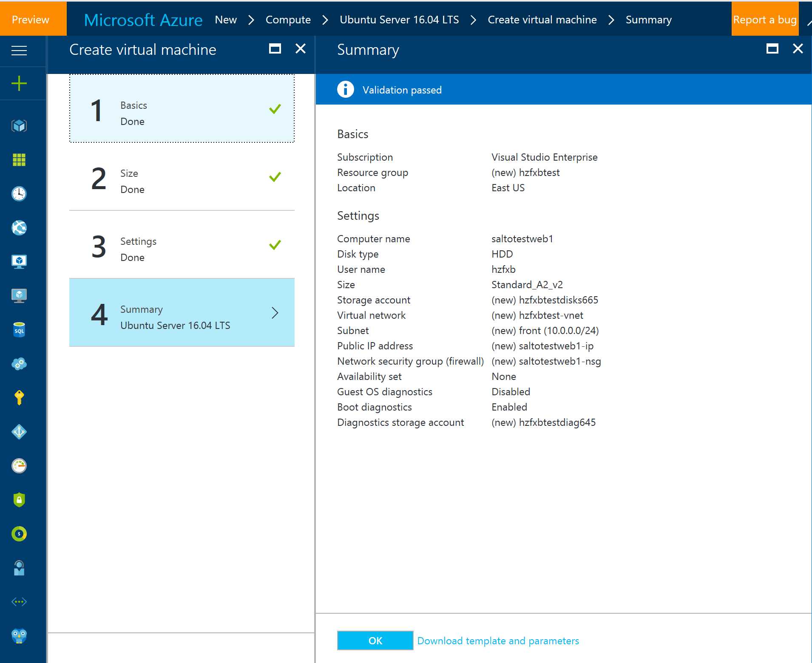Click the user name value hzfxb

(x=503, y=269)
